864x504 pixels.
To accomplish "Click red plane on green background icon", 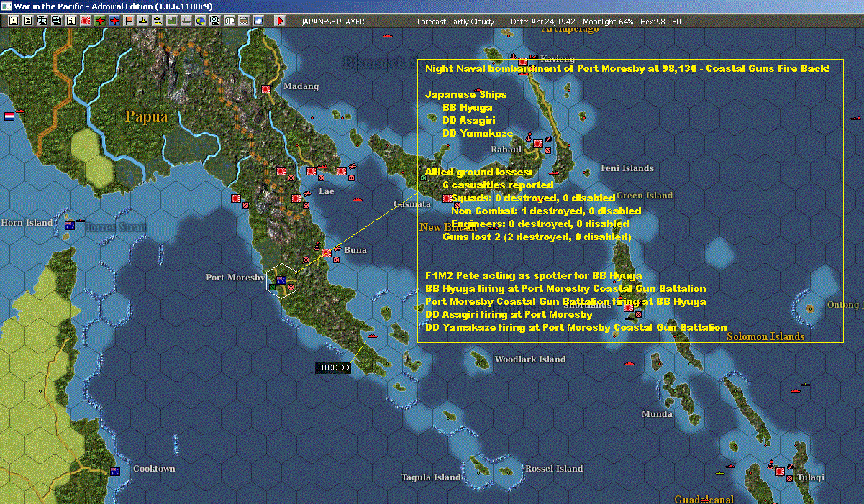I will pyautogui.click(x=100, y=22).
